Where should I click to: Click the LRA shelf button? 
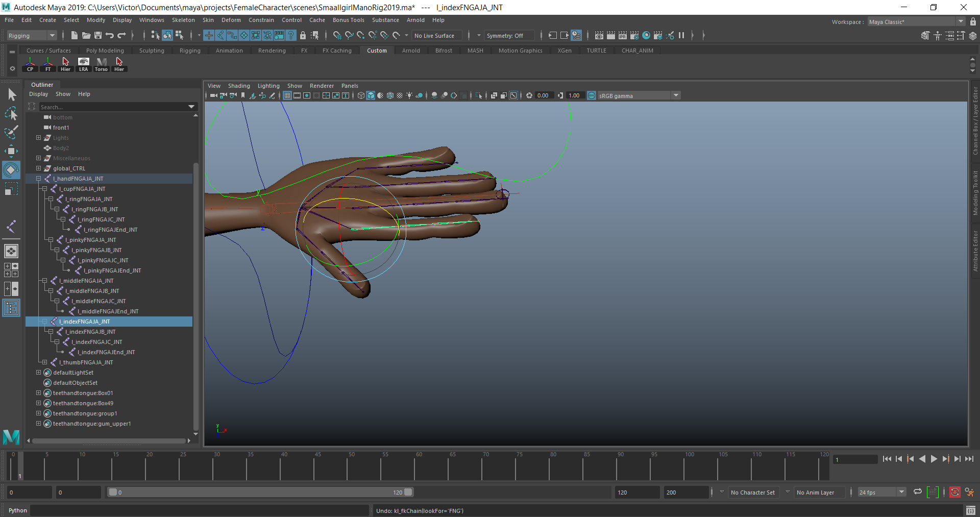[x=83, y=64]
